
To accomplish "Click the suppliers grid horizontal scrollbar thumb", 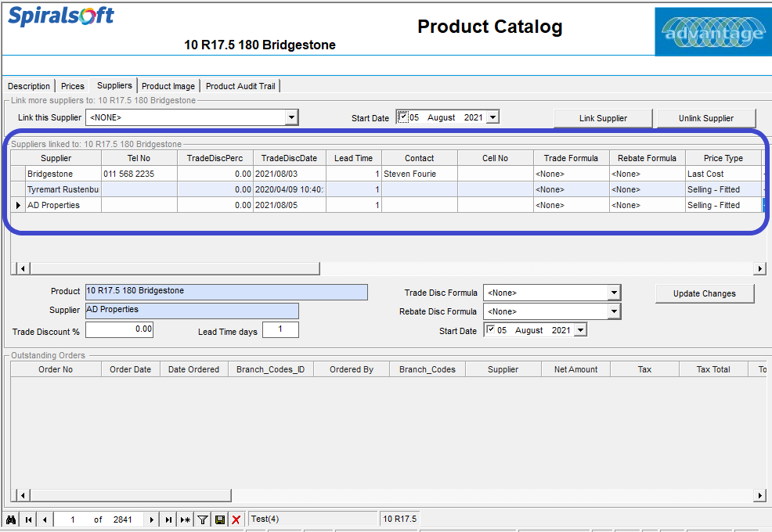I will (175, 268).
